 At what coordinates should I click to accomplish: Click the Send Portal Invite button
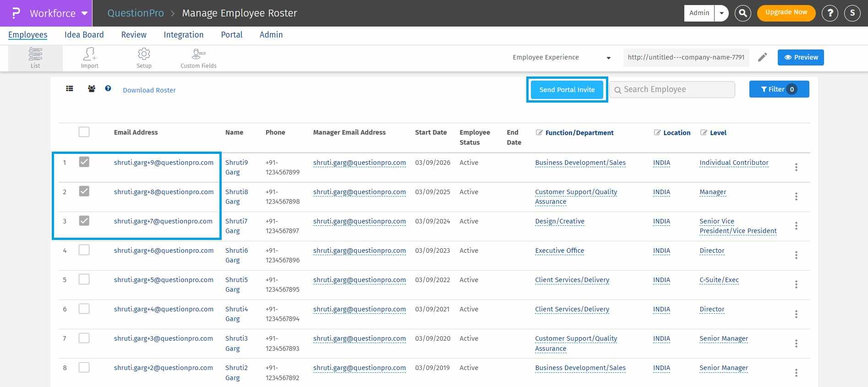[x=567, y=90]
